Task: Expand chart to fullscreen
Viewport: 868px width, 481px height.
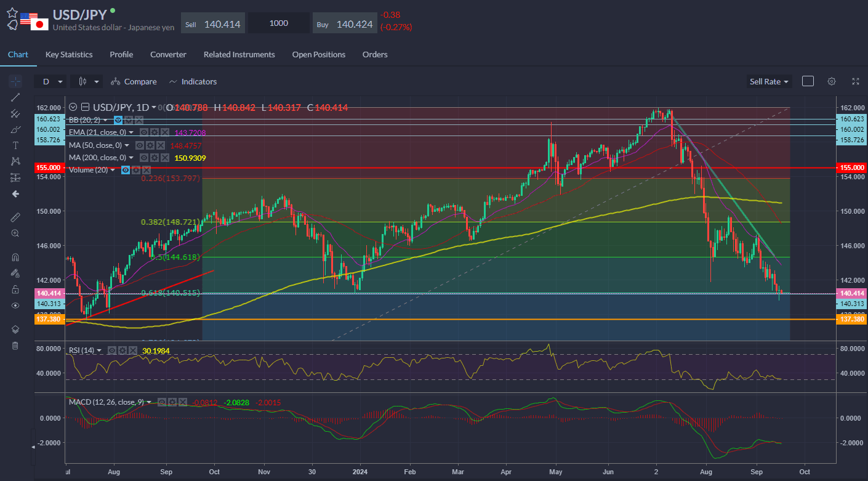Action: point(855,81)
